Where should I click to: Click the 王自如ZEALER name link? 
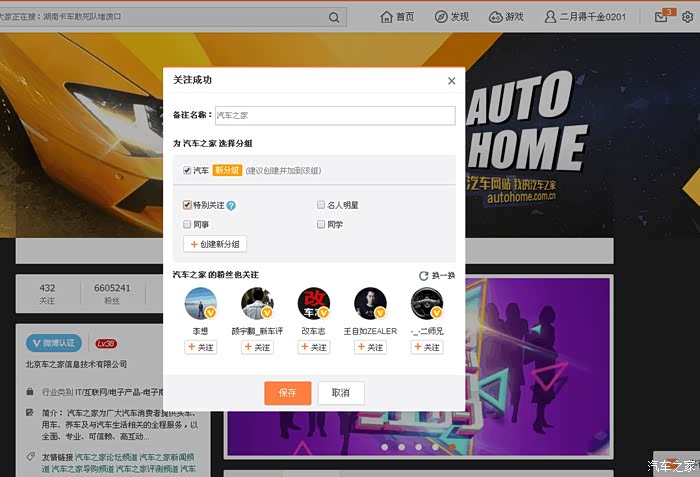click(370, 331)
